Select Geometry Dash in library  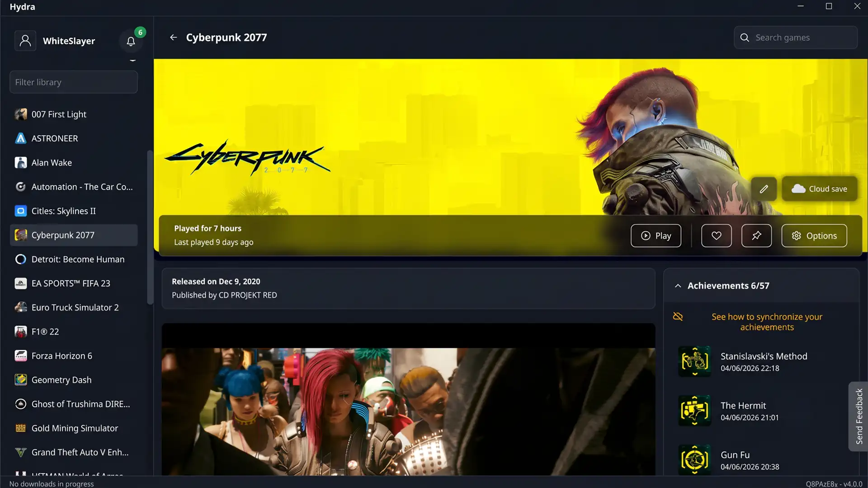coord(74,380)
